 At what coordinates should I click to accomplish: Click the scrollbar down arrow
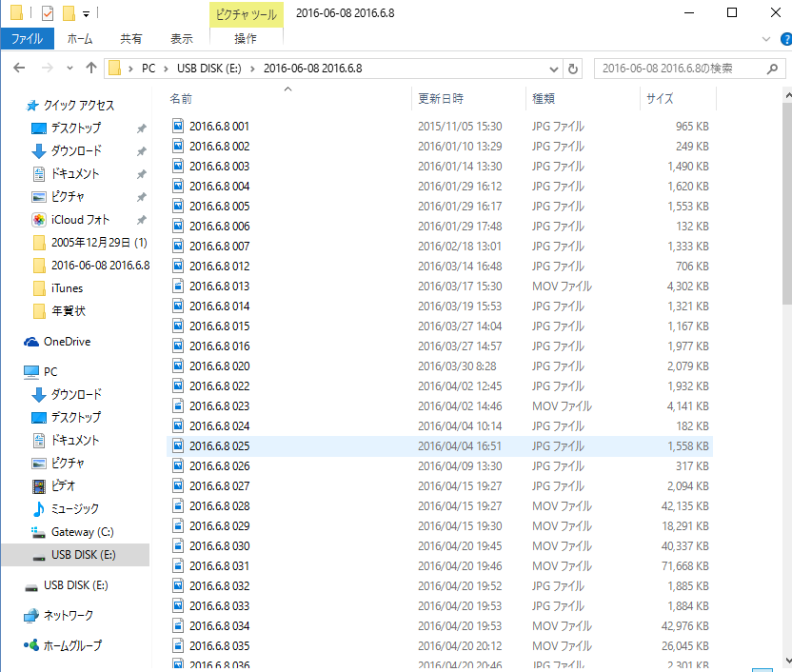(x=788, y=661)
